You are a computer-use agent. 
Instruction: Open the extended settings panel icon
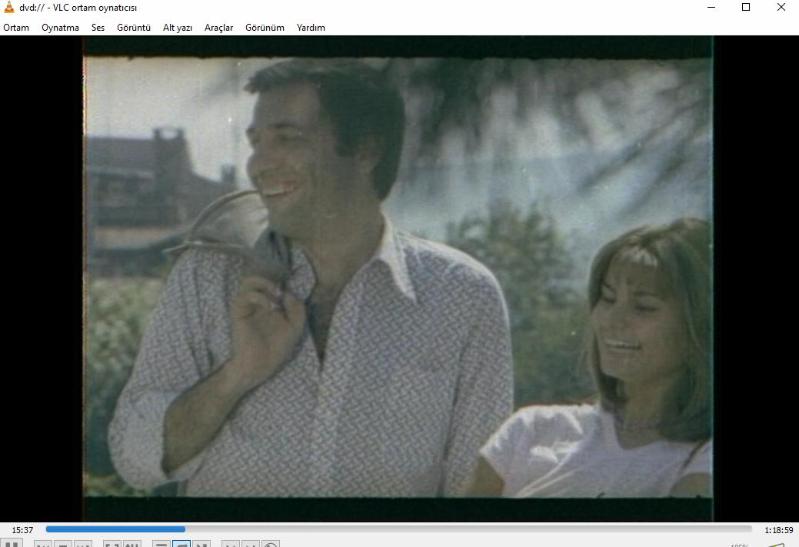132,544
